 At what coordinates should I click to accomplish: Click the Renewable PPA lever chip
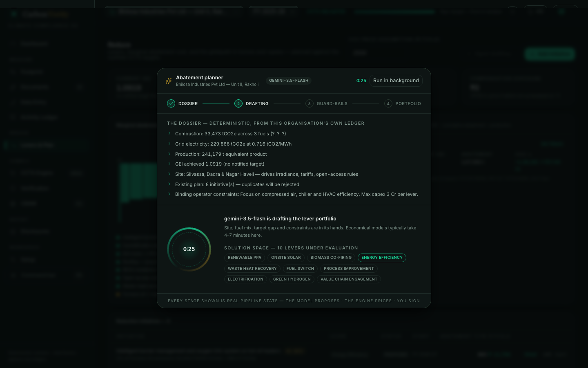pyautogui.click(x=244, y=258)
